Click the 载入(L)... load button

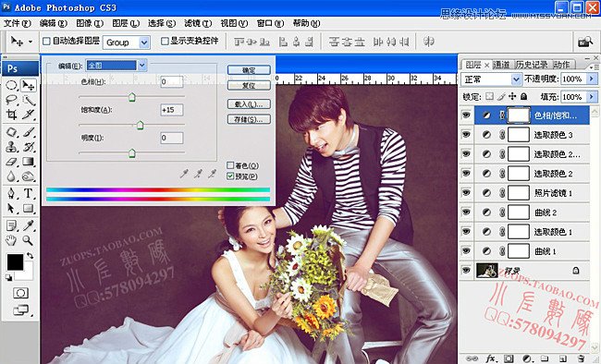[x=249, y=104]
